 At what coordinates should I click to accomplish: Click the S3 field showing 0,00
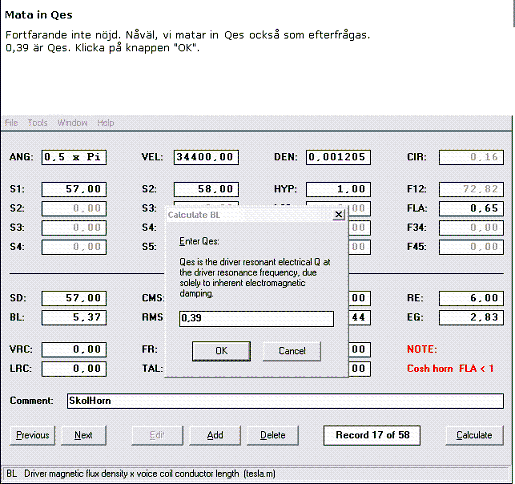coord(74,228)
